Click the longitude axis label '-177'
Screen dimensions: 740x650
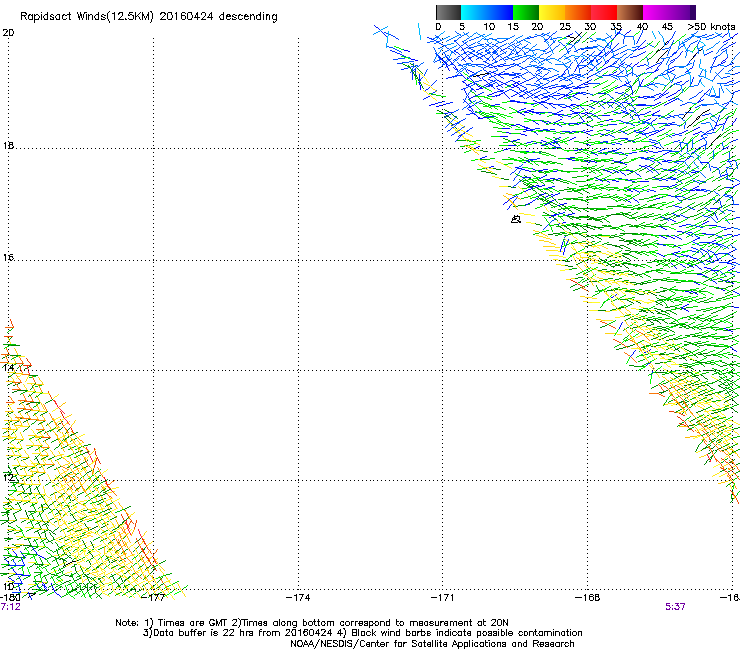click(x=154, y=598)
